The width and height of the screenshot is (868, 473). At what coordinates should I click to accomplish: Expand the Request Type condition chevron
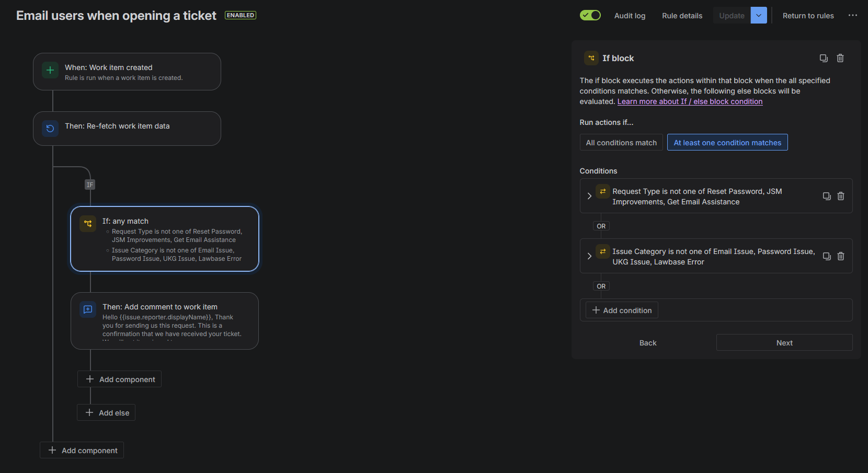(589, 196)
